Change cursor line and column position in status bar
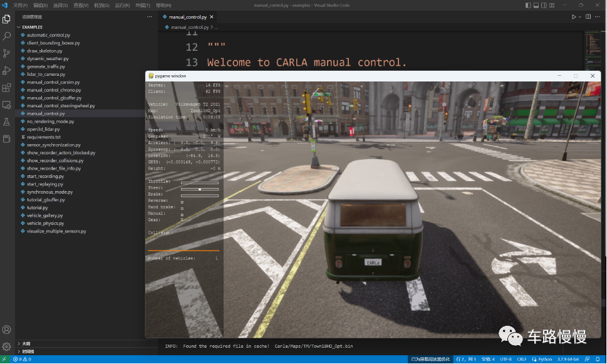This screenshot has width=607, height=364. [466, 360]
